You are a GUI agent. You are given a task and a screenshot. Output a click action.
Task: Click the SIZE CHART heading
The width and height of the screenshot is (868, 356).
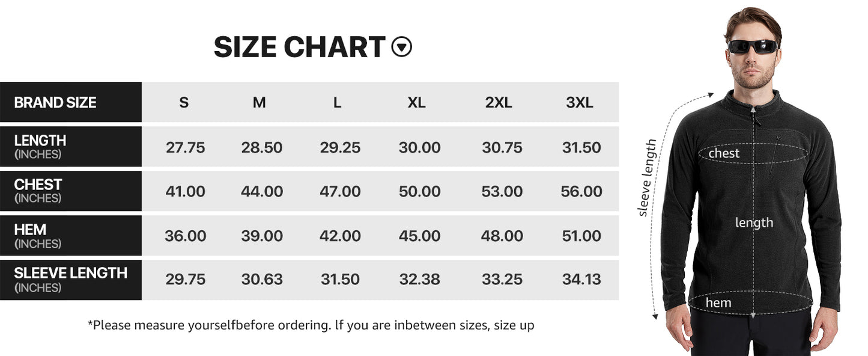[x=299, y=47]
